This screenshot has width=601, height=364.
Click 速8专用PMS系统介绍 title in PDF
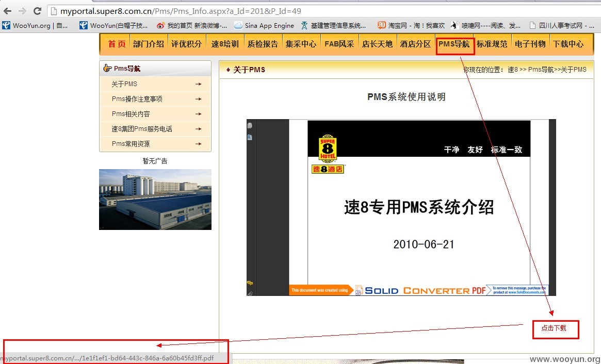(x=418, y=207)
